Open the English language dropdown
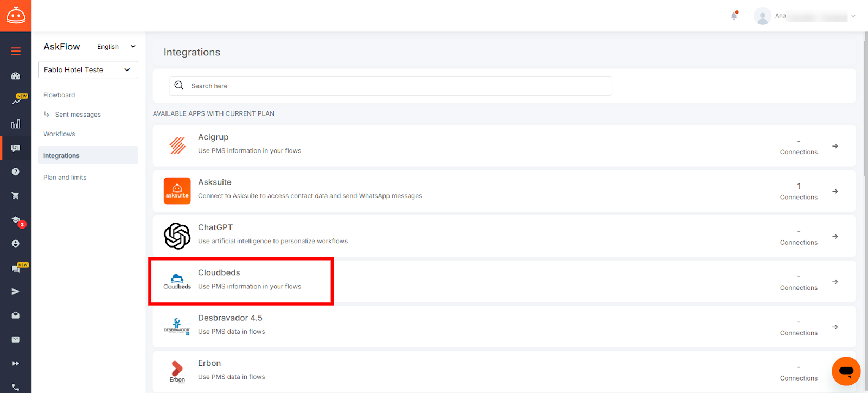This screenshot has height=393, width=868. point(116,47)
